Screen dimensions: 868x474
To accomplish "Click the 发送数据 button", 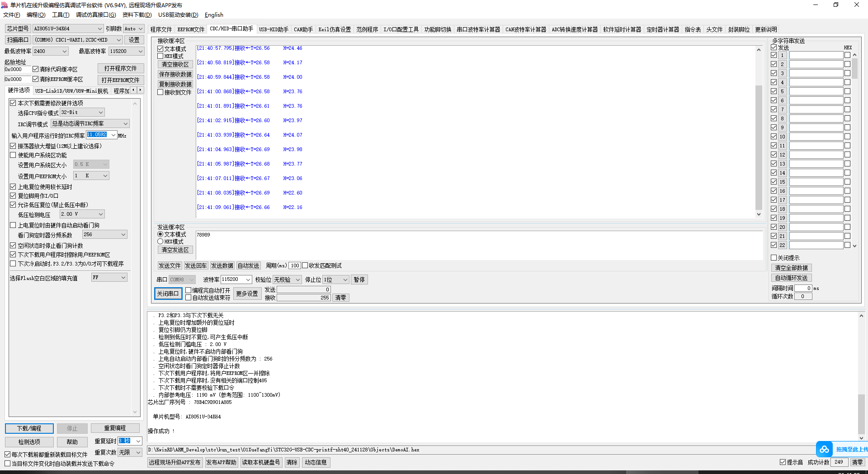I will pos(222,265).
